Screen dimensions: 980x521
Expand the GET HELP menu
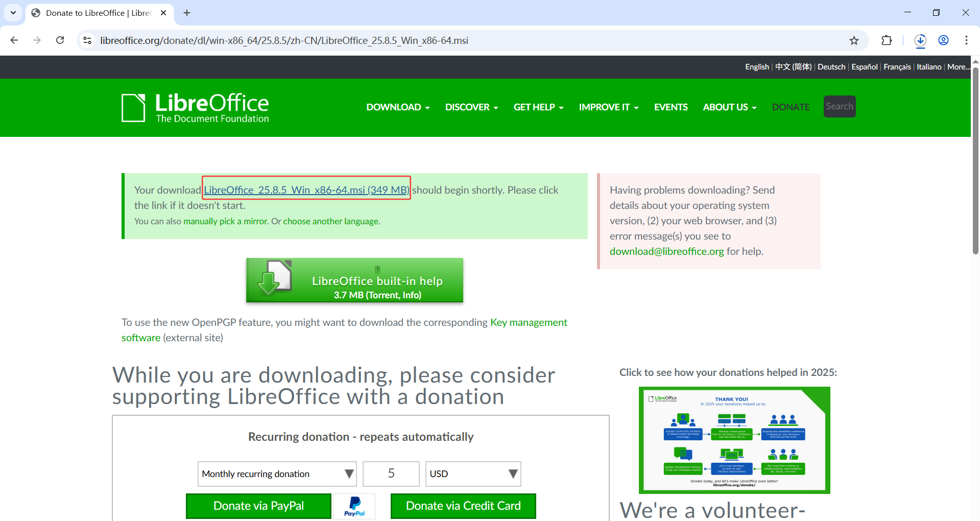(538, 107)
